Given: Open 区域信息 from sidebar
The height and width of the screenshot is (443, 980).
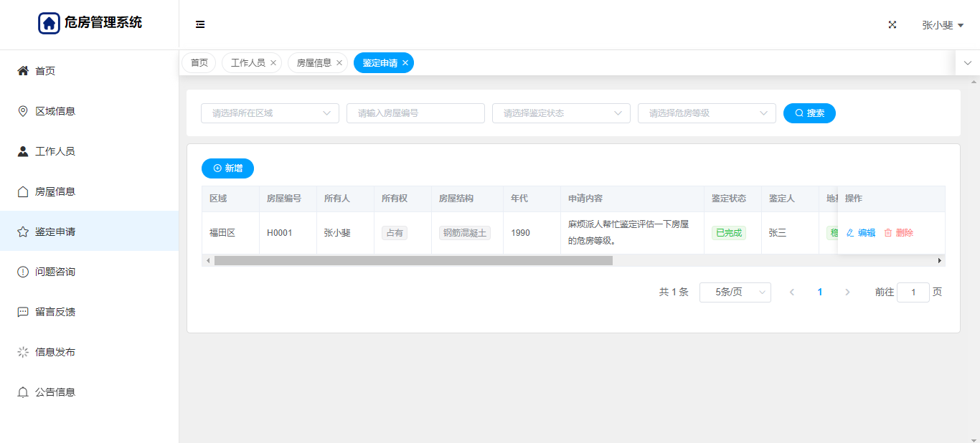Looking at the screenshot, I should click(x=55, y=111).
